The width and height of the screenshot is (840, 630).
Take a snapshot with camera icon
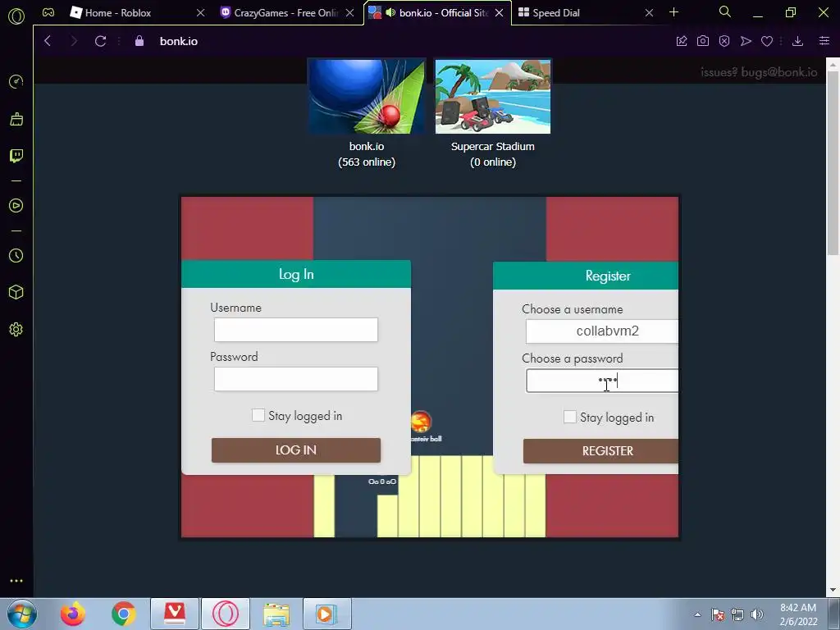703,41
